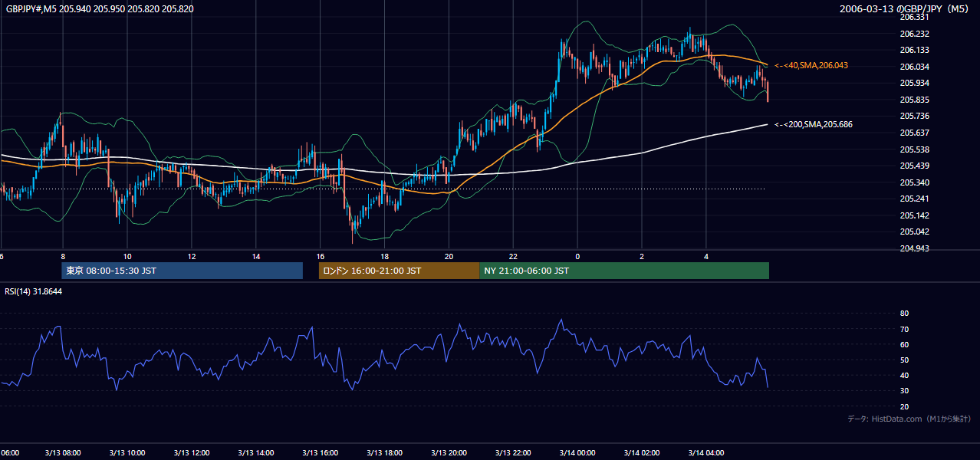Viewport: 980px width, 460px height.
Task: Click price axis label 206.331
Action: [x=915, y=17]
